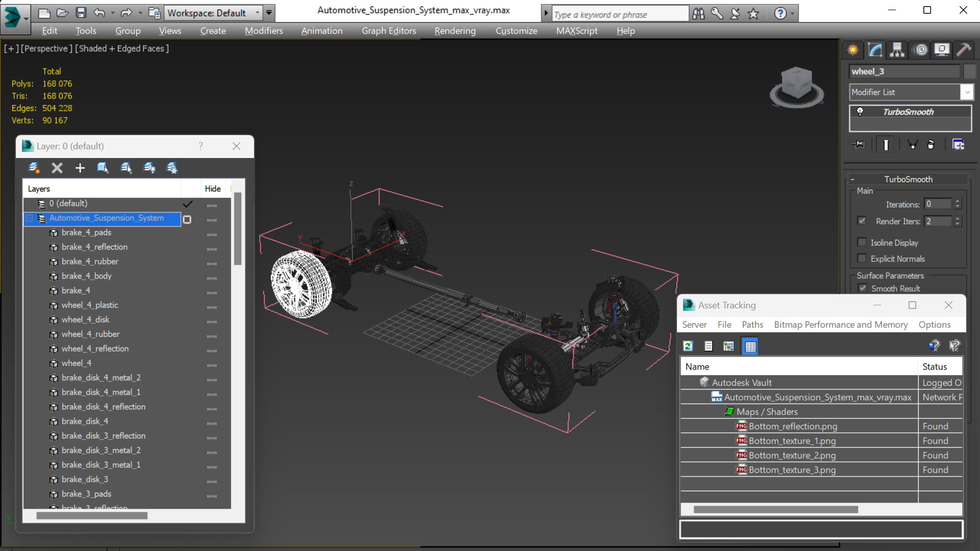The height and width of the screenshot is (551, 980).
Task: Open the Modify command panel tab
Action: click(x=875, y=50)
